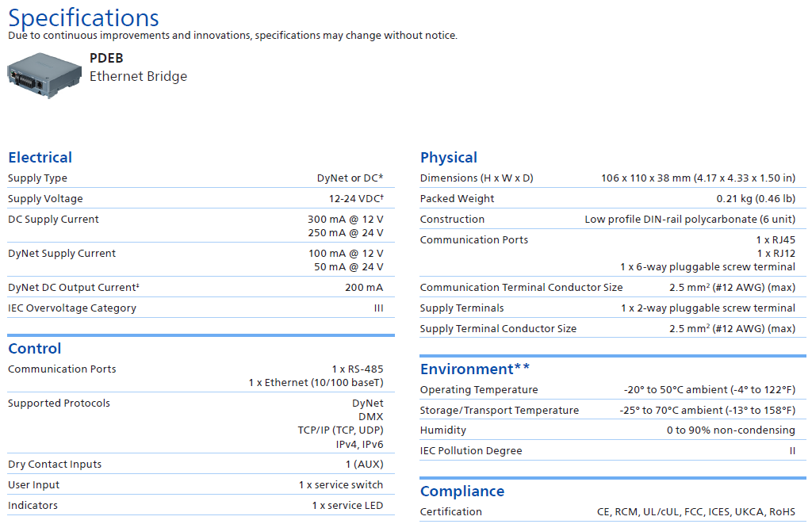Click the Environment section heading
Screen dimensions: 812x524
click(474, 369)
